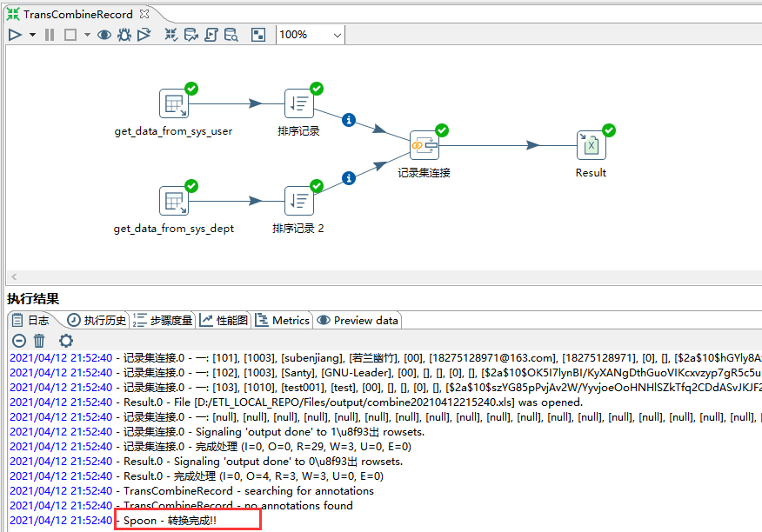
Task: Open the SQL generation icon
Action: click(212, 35)
